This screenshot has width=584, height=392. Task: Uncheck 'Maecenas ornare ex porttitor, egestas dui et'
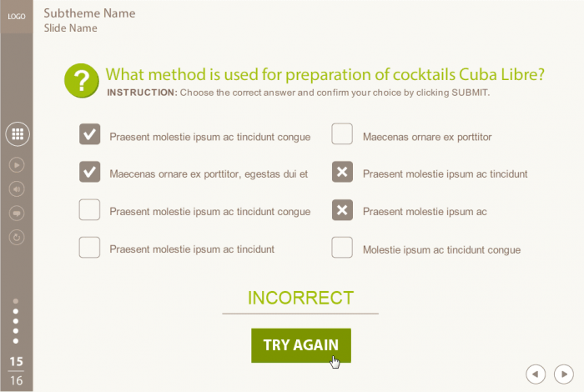[89, 172]
